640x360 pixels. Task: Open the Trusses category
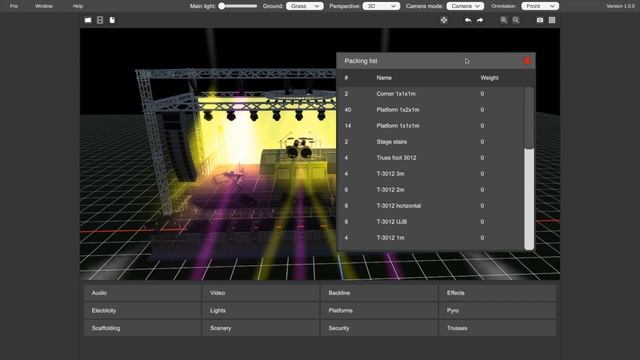click(x=498, y=328)
